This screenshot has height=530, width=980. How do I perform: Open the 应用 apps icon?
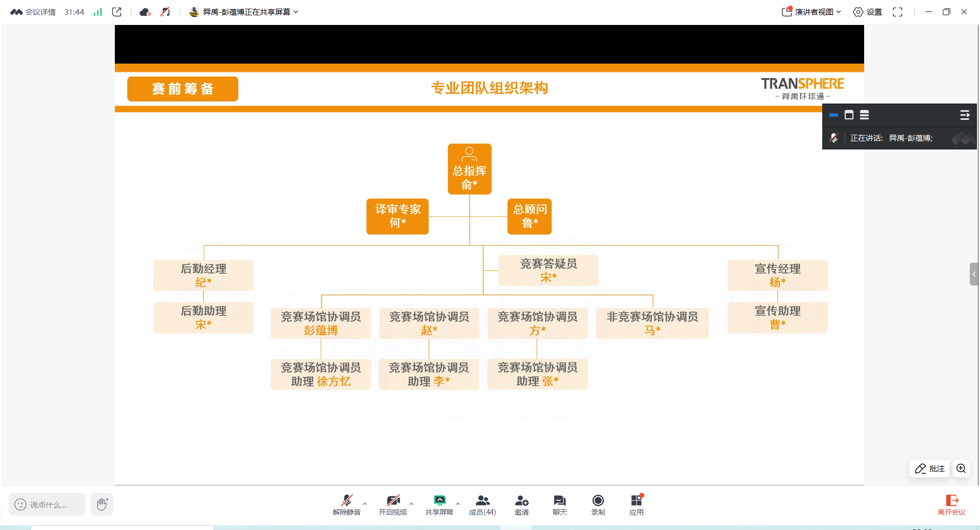636,504
